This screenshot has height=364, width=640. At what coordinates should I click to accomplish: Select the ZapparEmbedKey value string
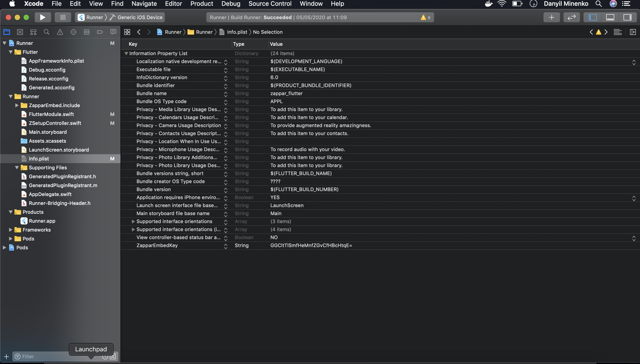tap(311, 245)
